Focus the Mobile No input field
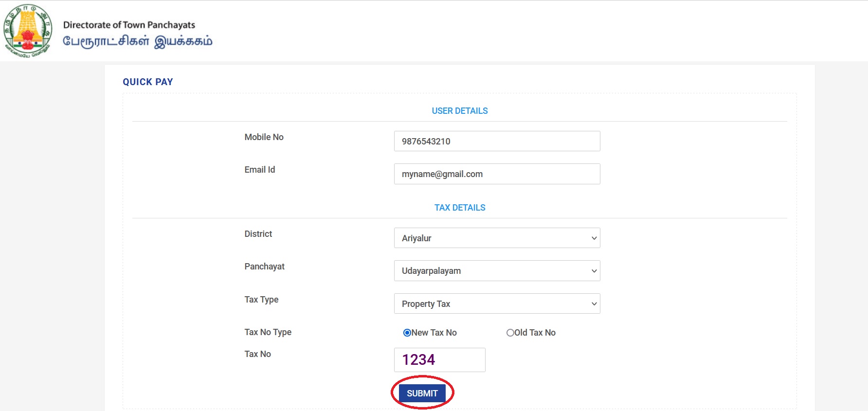The width and height of the screenshot is (868, 411). [x=497, y=141]
